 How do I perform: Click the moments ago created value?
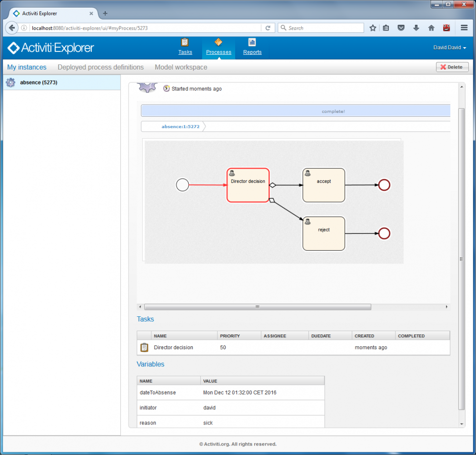[371, 347]
